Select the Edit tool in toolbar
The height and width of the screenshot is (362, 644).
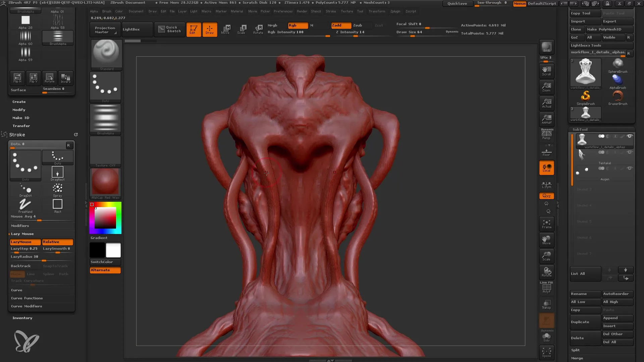[x=193, y=29]
